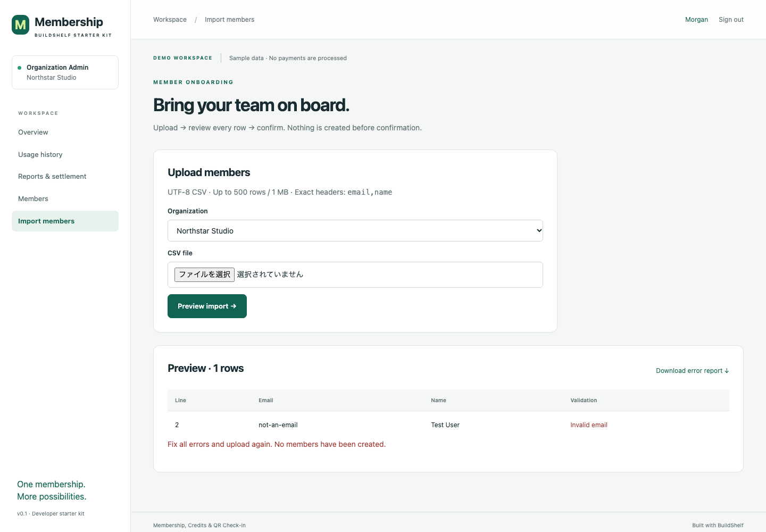Click the Invalid email validation message

tap(589, 425)
